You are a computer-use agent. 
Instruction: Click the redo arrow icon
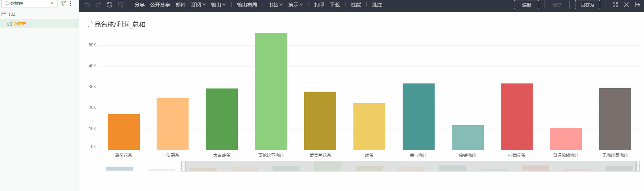click(x=98, y=5)
